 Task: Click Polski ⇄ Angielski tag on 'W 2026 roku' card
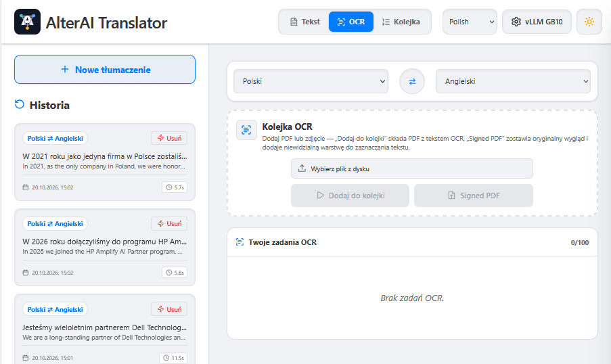point(55,224)
